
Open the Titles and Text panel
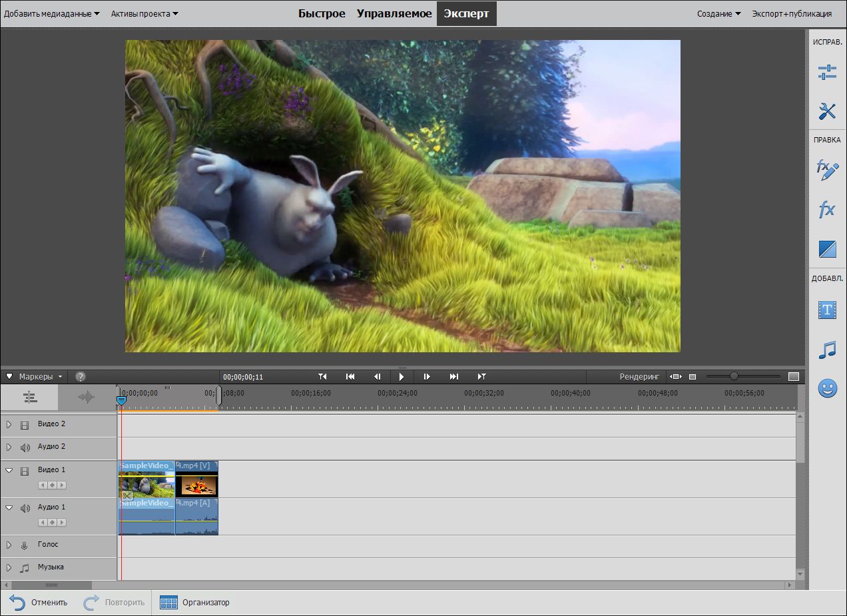pyautogui.click(x=827, y=310)
